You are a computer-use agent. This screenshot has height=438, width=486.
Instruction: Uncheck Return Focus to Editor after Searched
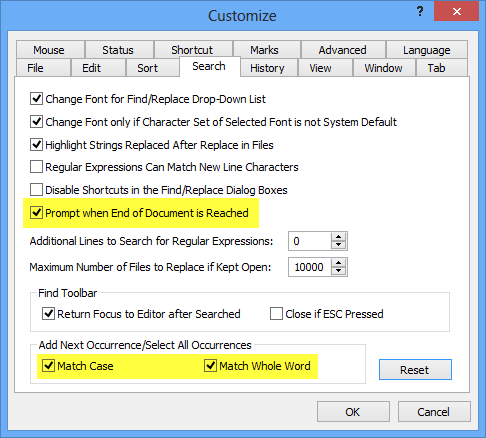tap(48, 314)
